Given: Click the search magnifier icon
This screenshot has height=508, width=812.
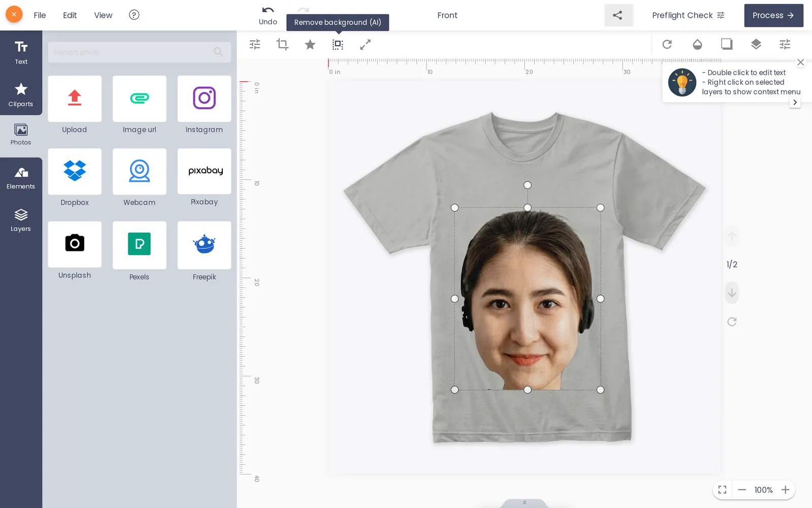Looking at the screenshot, I should 218,52.
